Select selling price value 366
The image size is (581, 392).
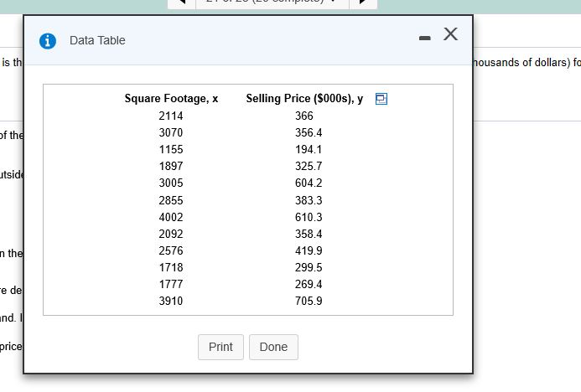click(x=304, y=116)
